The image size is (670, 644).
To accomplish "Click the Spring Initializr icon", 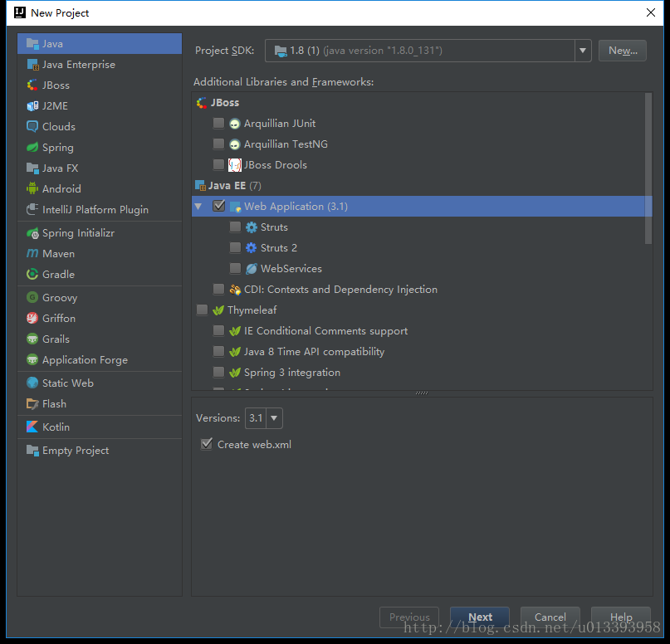I will point(32,233).
